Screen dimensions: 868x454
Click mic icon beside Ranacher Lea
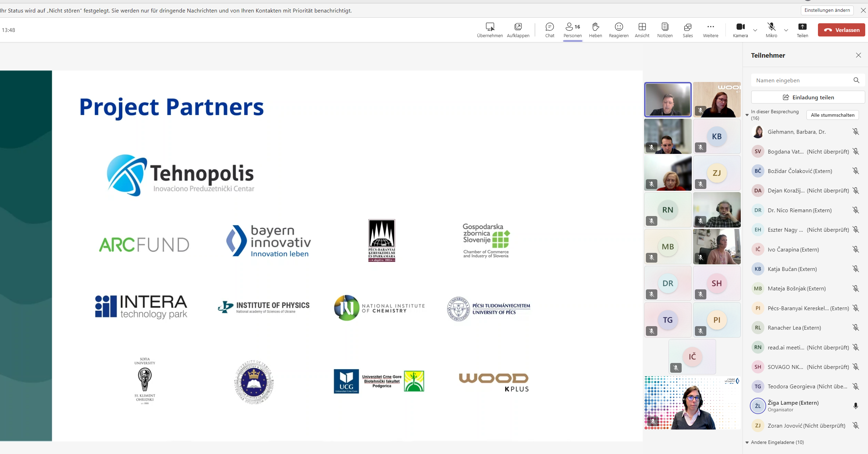point(855,328)
